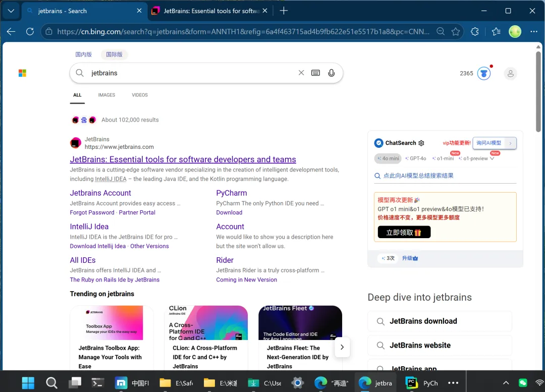Click the 询问AI模型 button
The height and width of the screenshot is (392, 545).
(494, 143)
